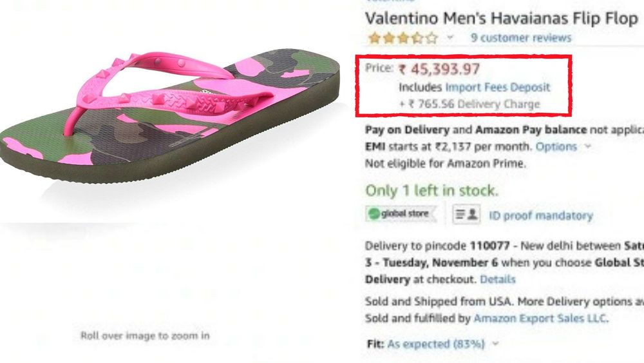Click the ID proof card icon
Image resolution: width=644 pixels, height=363 pixels.
point(468,214)
